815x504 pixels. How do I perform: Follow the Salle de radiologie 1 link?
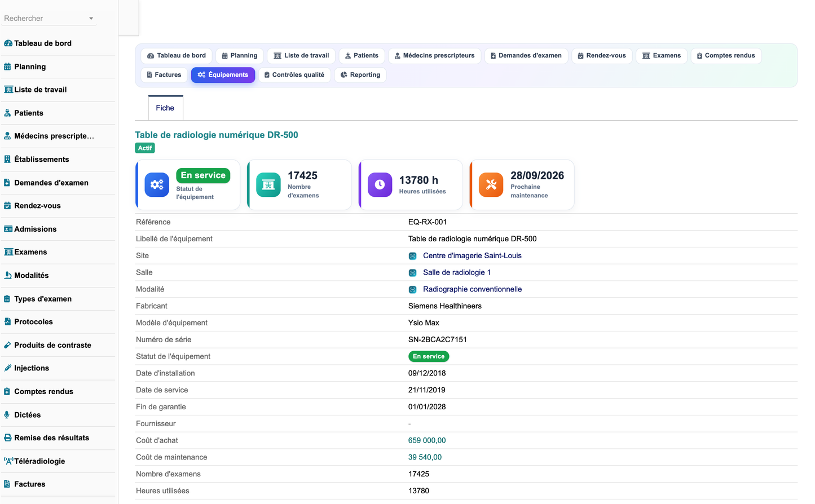pyautogui.click(x=457, y=273)
